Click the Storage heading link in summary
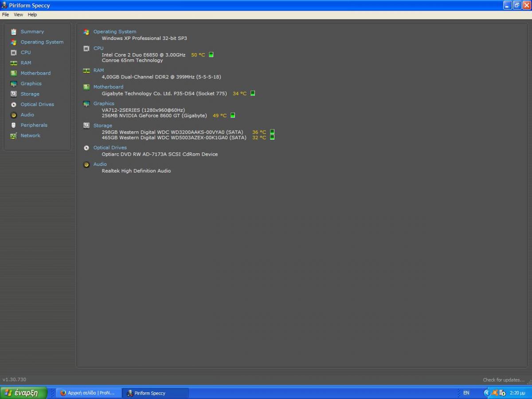This screenshot has height=399, width=532. pyautogui.click(x=102, y=125)
